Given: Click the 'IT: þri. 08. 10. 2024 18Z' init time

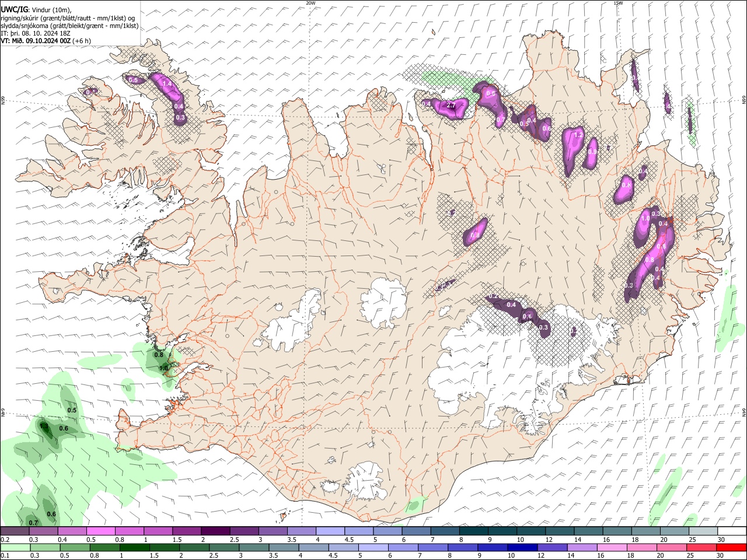Looking at the screenshot, I should click(36, 33).
